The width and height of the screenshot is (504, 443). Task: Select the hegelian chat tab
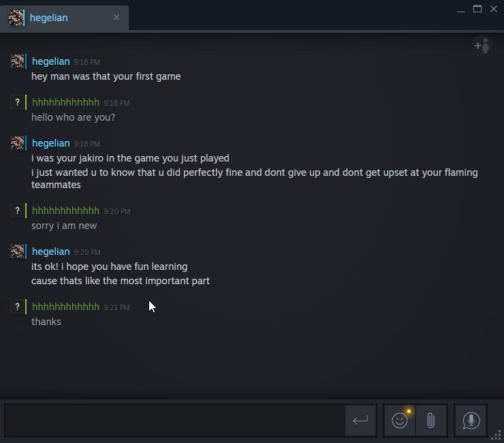coord(64,18)
